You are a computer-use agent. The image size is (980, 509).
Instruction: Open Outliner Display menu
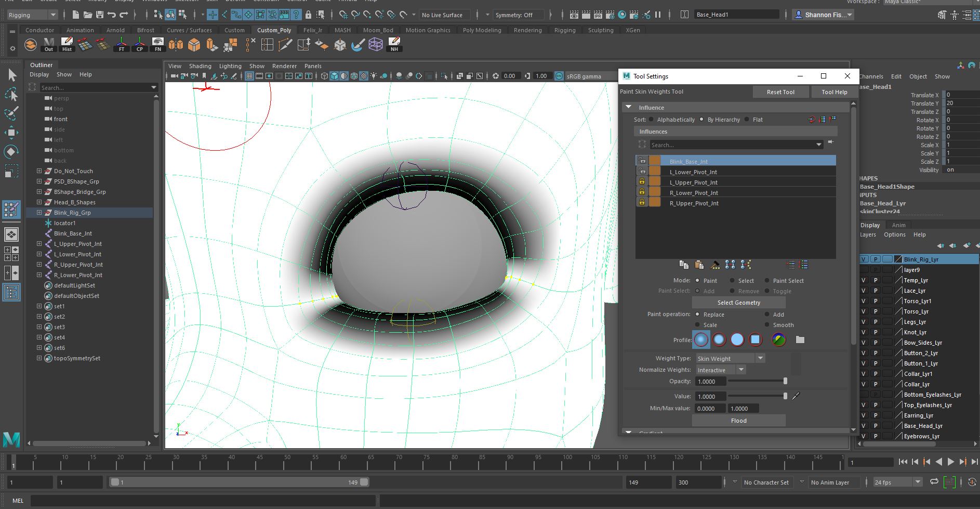(x=39, y=74)
